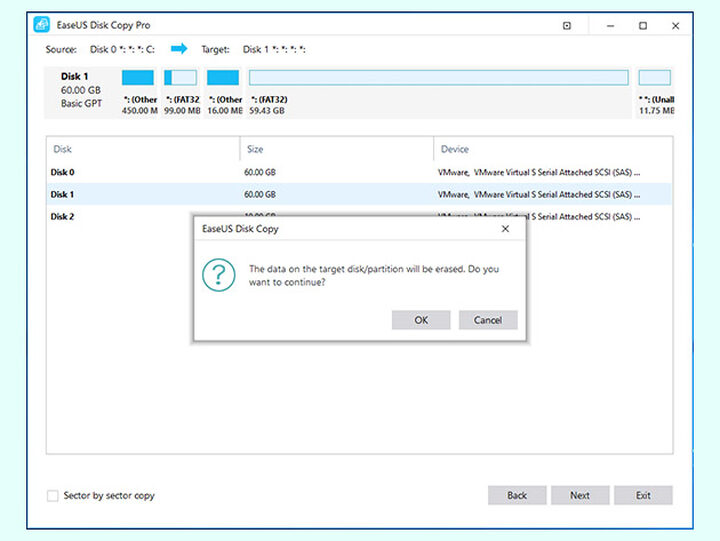Minimize the EaseUS Disk Copy Pro window
Viewport: 720px width, 541px height.
tap(605, 25)
